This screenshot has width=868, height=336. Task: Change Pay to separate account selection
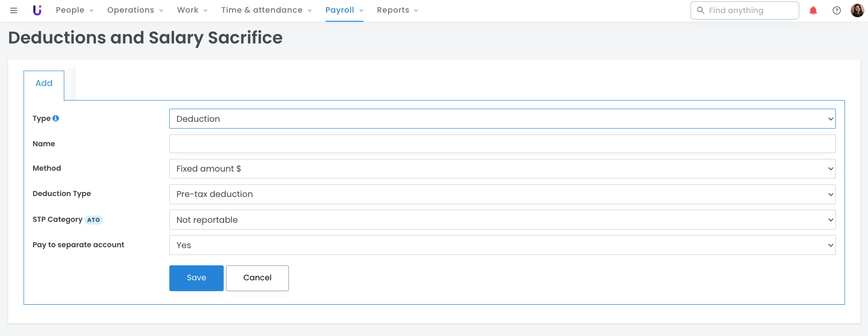(502, 245)
